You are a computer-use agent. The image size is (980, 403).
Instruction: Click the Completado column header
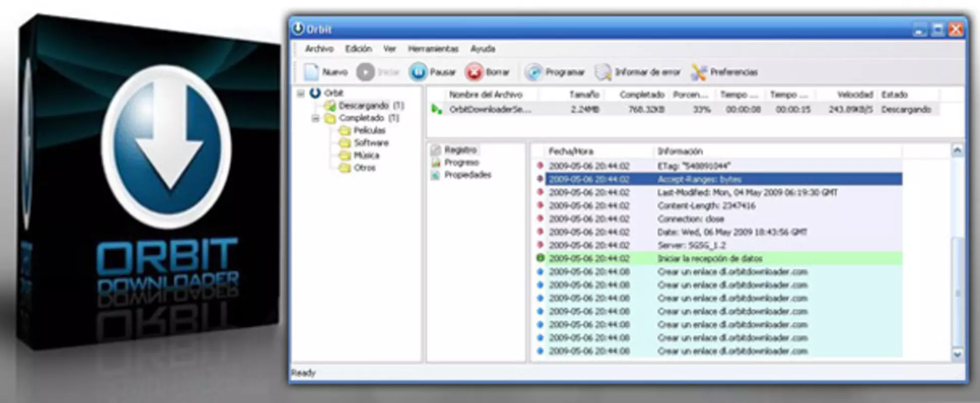(x=642, y=95)
